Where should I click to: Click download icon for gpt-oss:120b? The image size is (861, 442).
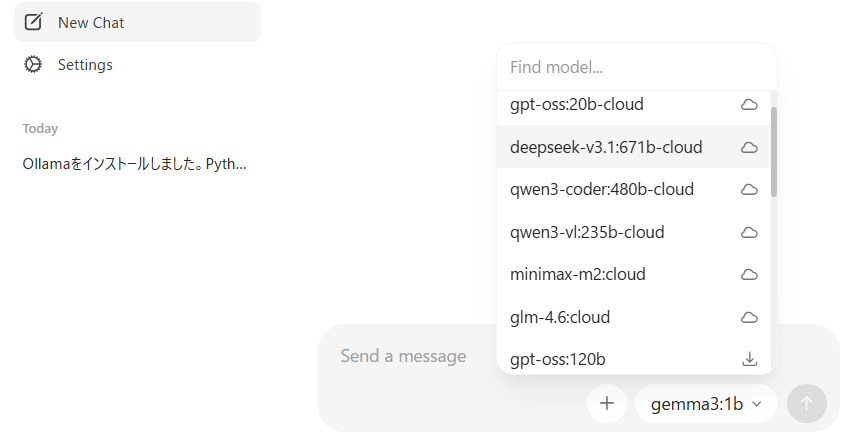click(749, 359)
